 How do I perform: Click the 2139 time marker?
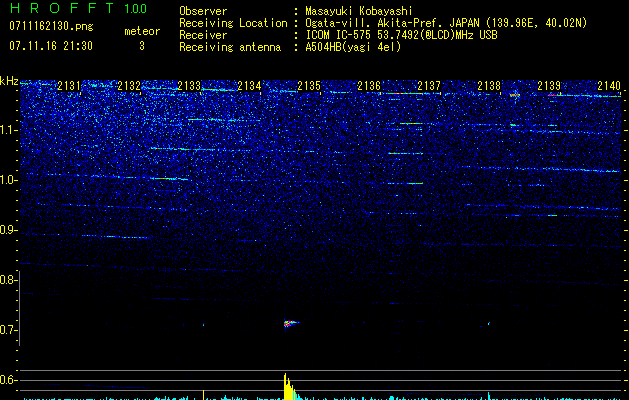tap(549, 86)
